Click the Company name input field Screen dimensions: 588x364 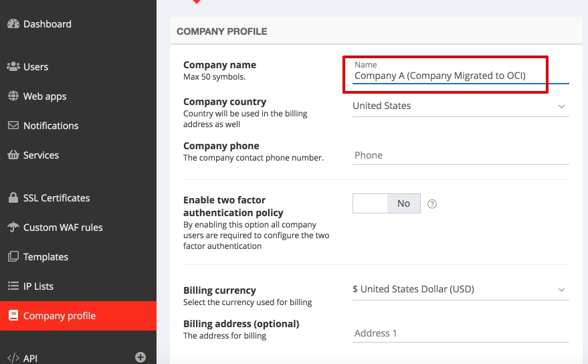click(x=460, y=76)
